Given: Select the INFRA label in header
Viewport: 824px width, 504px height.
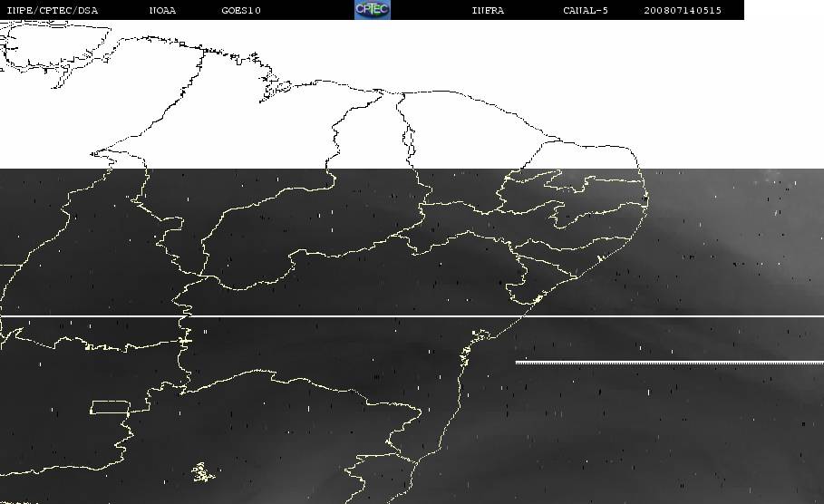Looking at the screenshot, I should click(488, 11).
